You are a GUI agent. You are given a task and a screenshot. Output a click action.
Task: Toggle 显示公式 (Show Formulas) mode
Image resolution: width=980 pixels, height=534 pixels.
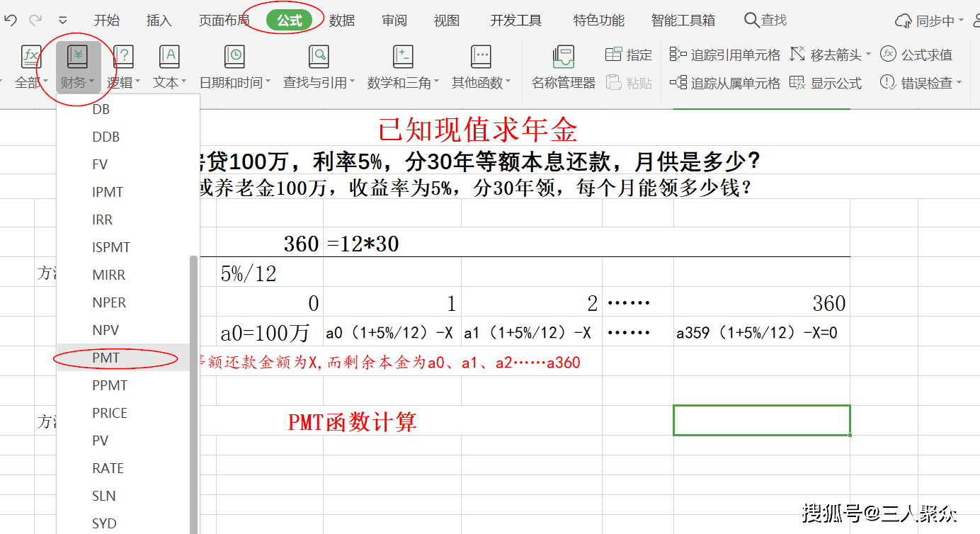point(826,84)
